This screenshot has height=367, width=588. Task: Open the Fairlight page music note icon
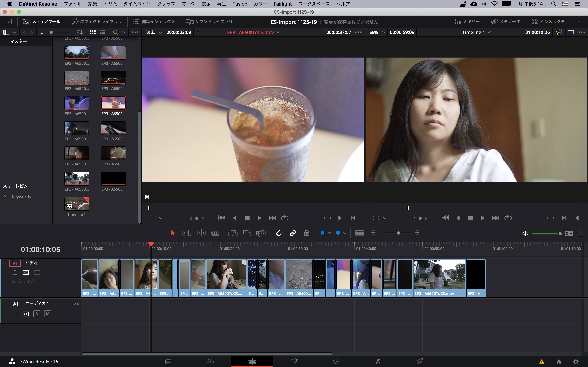click(x=378, y=361)
